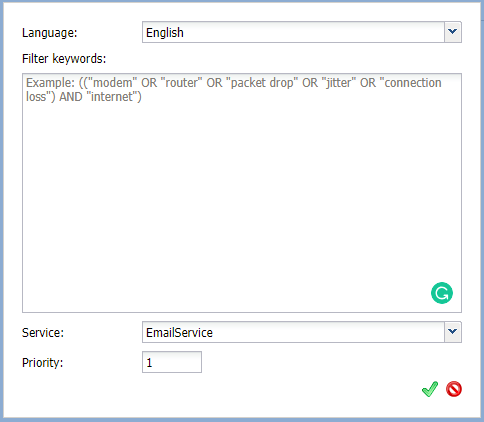The height and width of the screenshot is (422, 484).
Task: Confirm with the green checkmark icon
Action: (x=430, y=389)
